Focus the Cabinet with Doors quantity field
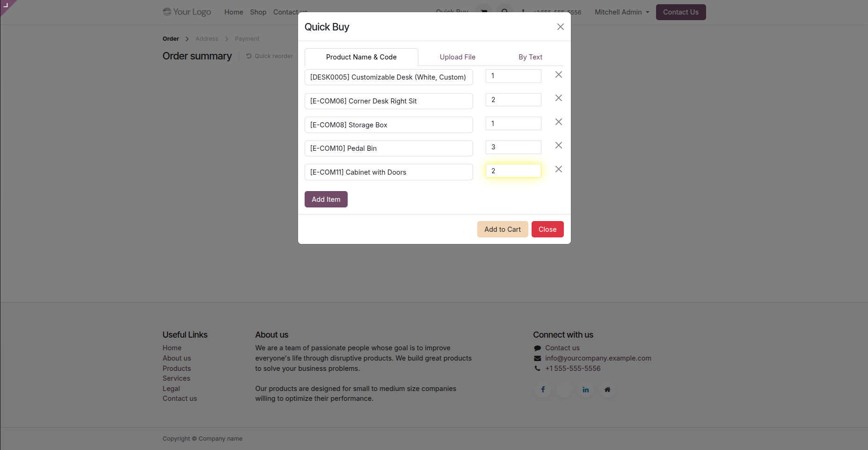This screenshot has height=450, width=868. pos(513,171)
